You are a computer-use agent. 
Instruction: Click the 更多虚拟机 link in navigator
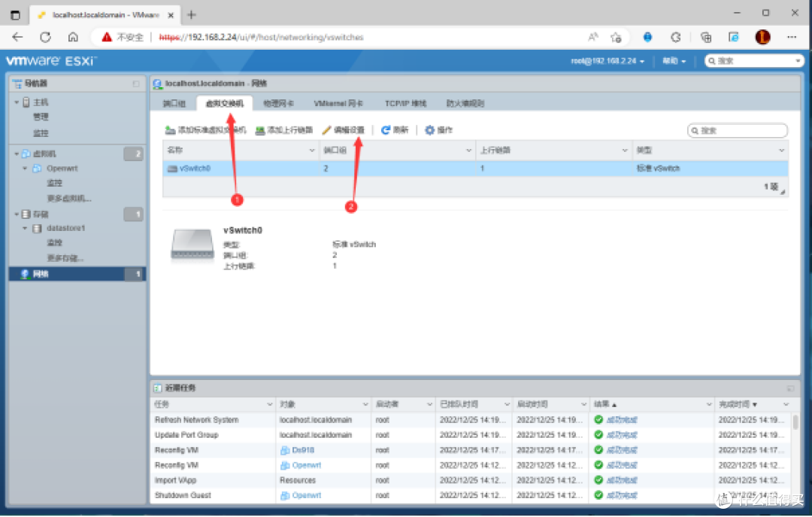click(x=68, y=198)
